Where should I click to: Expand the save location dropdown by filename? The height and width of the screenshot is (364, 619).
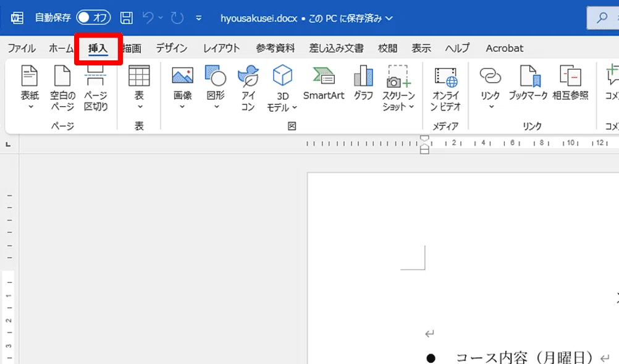click(389, 18)
